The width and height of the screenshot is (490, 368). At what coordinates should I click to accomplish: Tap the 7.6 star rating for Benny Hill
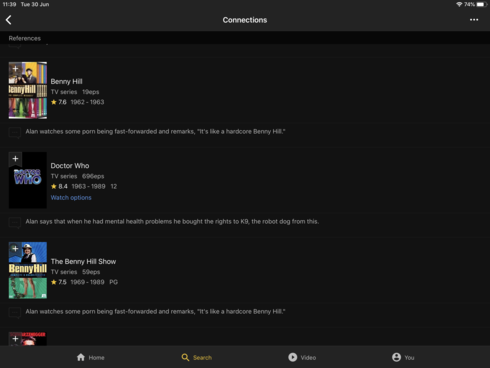point(59,102)
